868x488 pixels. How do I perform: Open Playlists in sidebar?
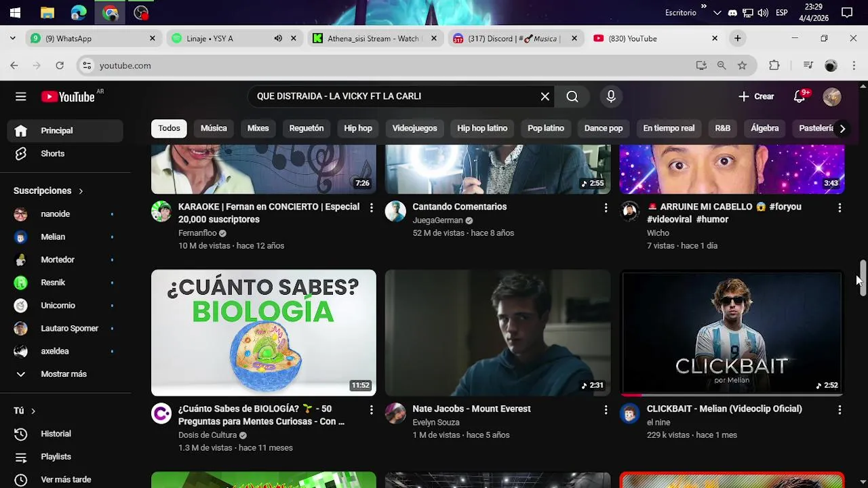point(65,457)
